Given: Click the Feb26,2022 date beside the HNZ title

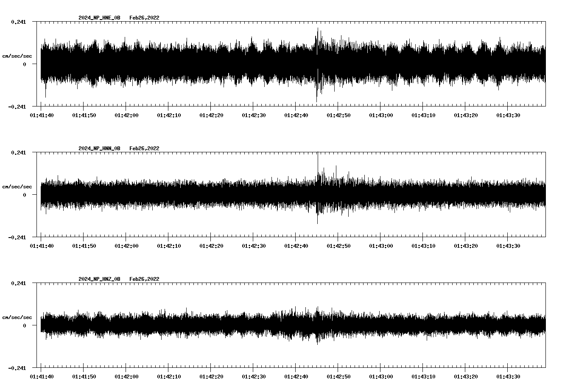Looking at the screenshot, I should point(144,279).
